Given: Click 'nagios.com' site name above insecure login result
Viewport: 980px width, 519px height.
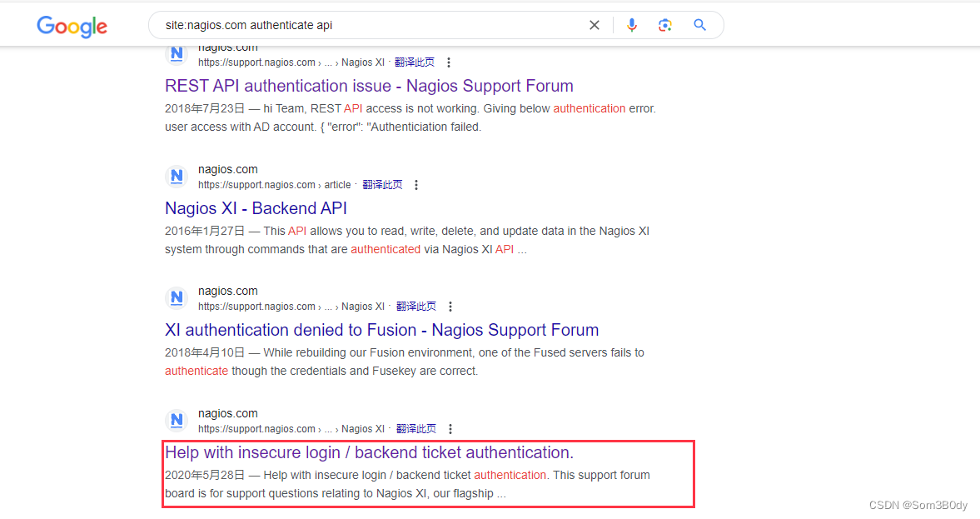Looking at the screenshot, I should [228, 413].
